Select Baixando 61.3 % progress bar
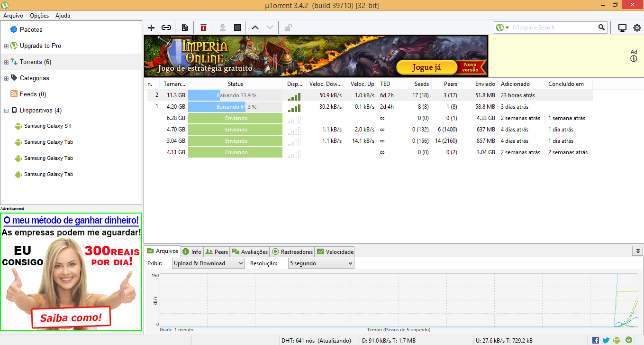 pyautogui.click(x=236, y=107)
